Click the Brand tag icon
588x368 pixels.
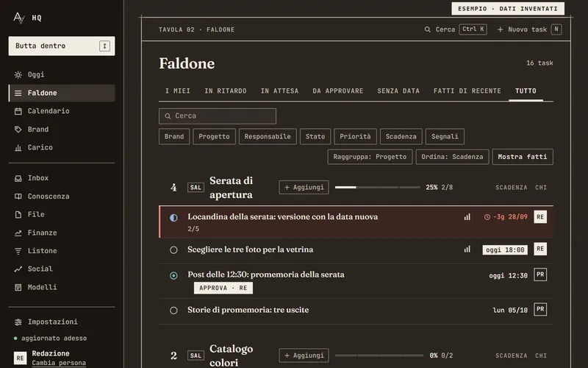pyautogui.click(x=18, y=130)
